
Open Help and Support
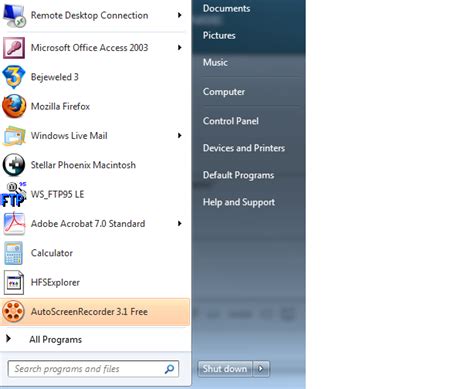point(239,202)
